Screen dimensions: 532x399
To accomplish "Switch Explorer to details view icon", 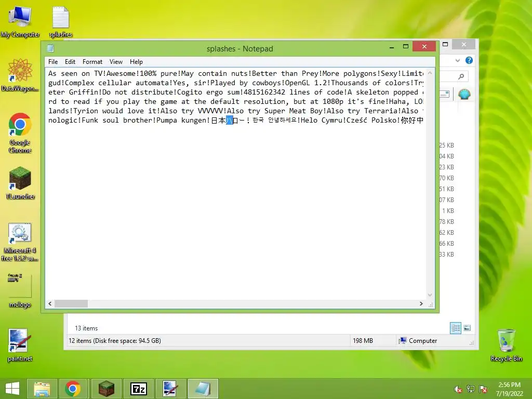I will (456, 328).
